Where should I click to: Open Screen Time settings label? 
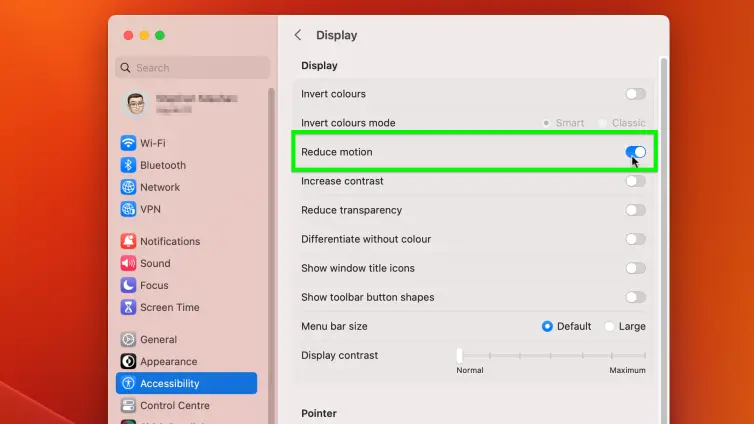[x=170, y=308]
